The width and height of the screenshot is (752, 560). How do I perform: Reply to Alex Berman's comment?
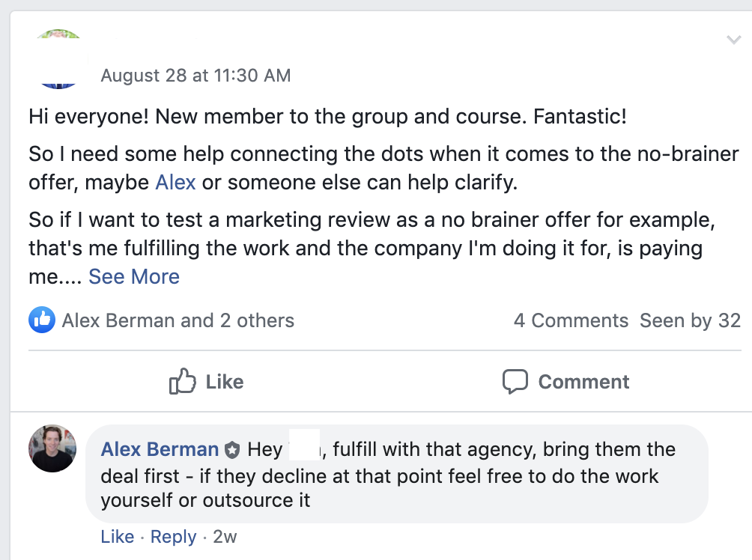pos(173,537)
